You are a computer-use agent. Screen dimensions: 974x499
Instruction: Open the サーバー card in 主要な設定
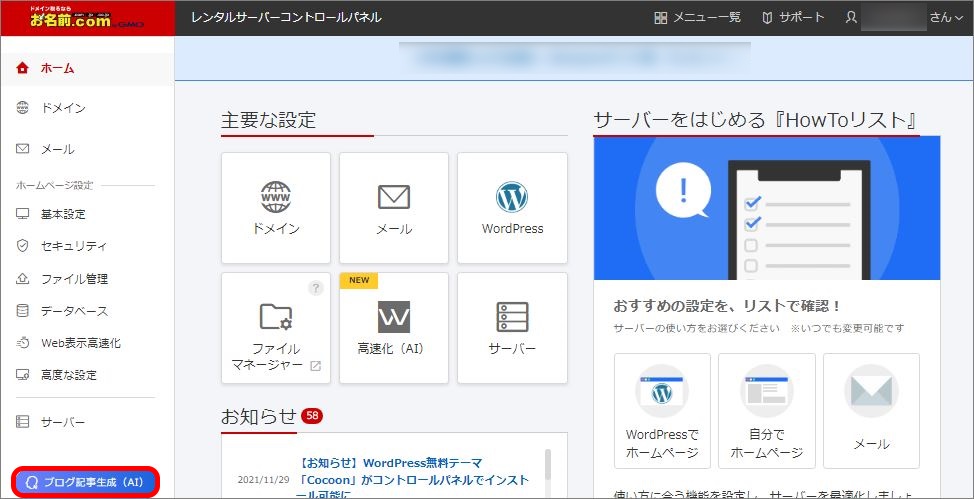[x=512, y=328]
